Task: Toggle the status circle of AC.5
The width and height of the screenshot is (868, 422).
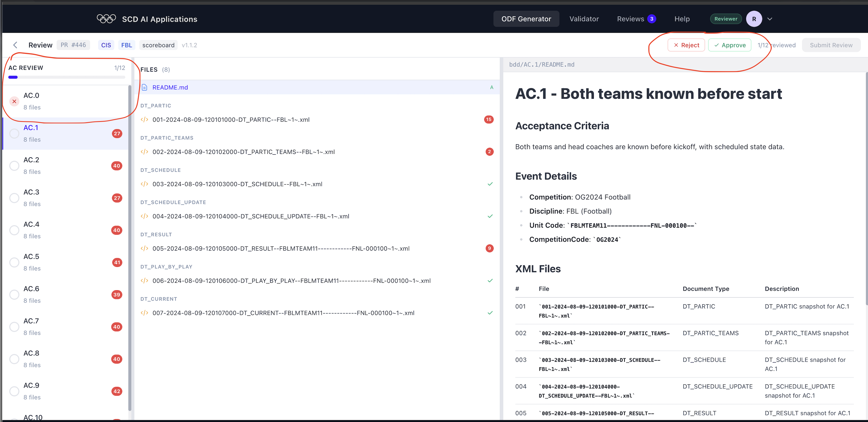Action: click(x=14, y=262)
